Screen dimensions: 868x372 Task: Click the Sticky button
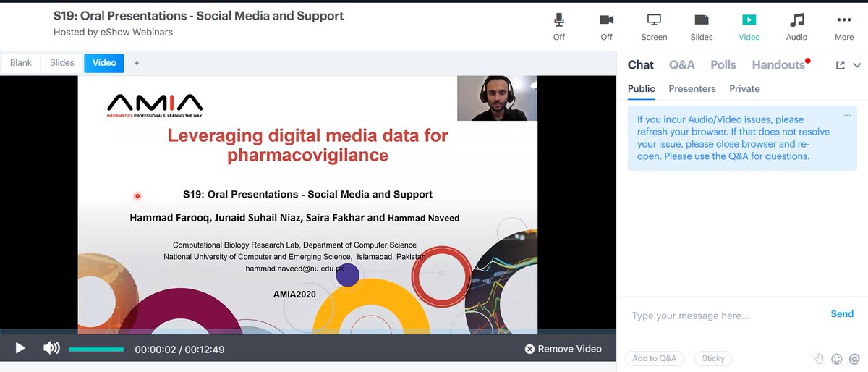click(x=713, y=358)
